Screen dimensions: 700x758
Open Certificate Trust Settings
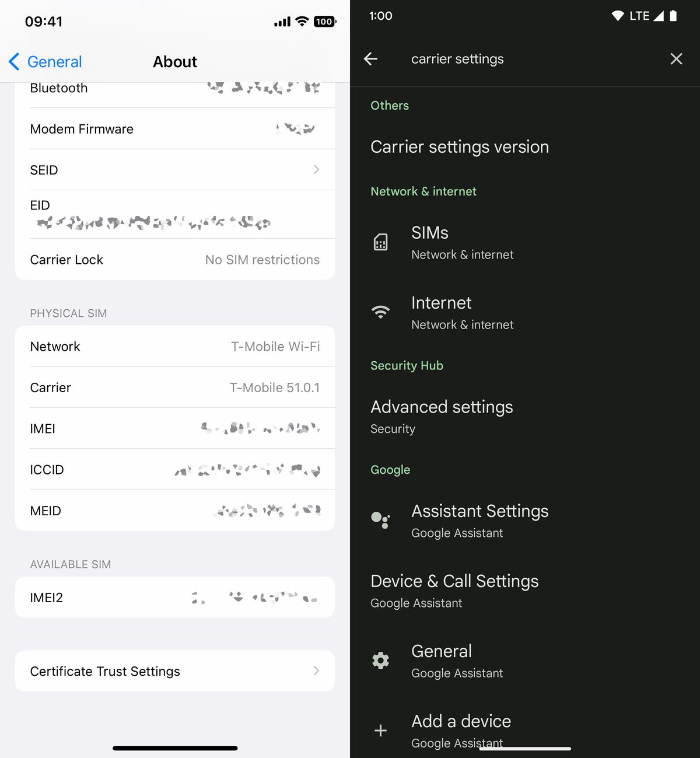[175, 671]
